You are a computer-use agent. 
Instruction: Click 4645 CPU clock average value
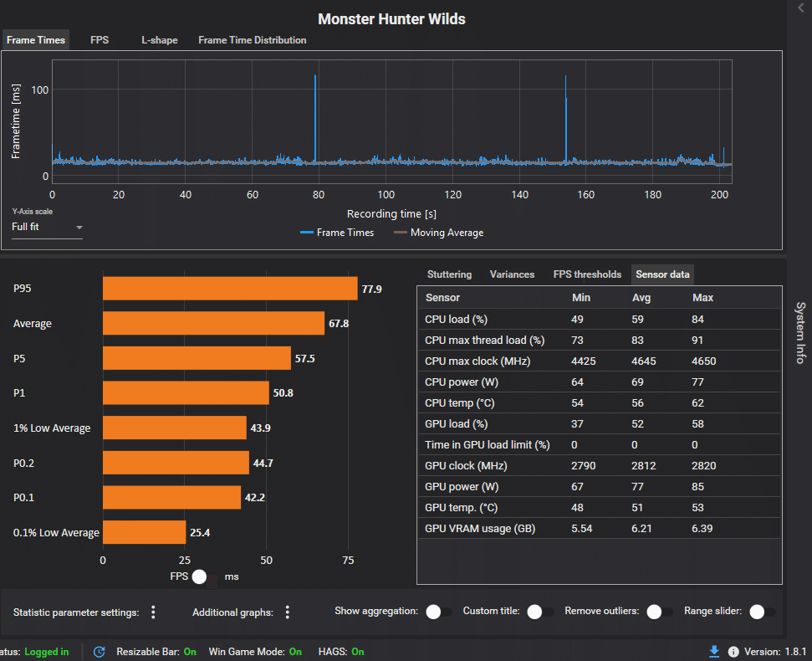coord(644,361)
